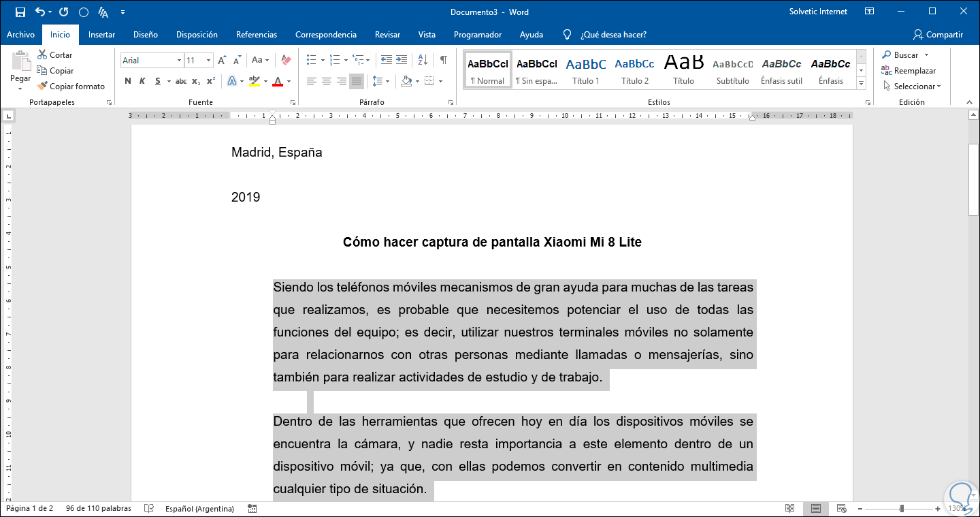Click the ¿Qué desea hacer? search box
The image size is (980, 517).
(x=613, y=35)
